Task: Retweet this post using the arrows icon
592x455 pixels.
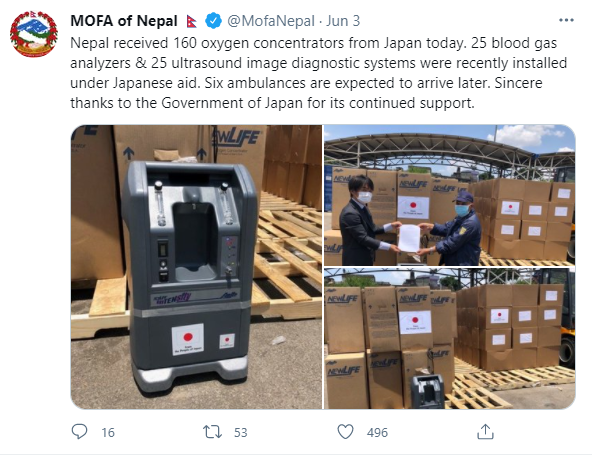Action: pos(212,432)
